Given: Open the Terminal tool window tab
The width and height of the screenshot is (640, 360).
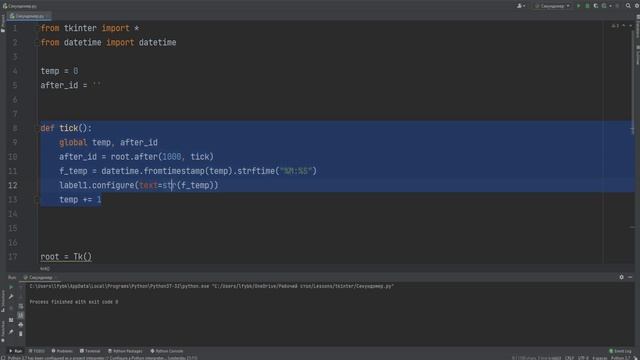Looking at the screenshot, I should click(90, 351).
